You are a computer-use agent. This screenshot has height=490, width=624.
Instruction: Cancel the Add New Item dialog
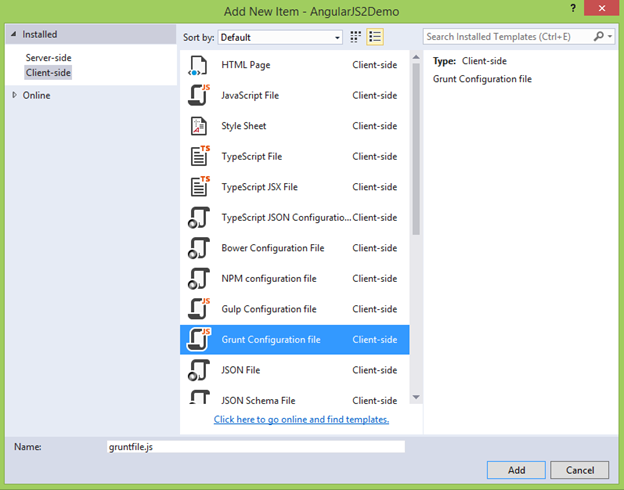click(579, 470)
